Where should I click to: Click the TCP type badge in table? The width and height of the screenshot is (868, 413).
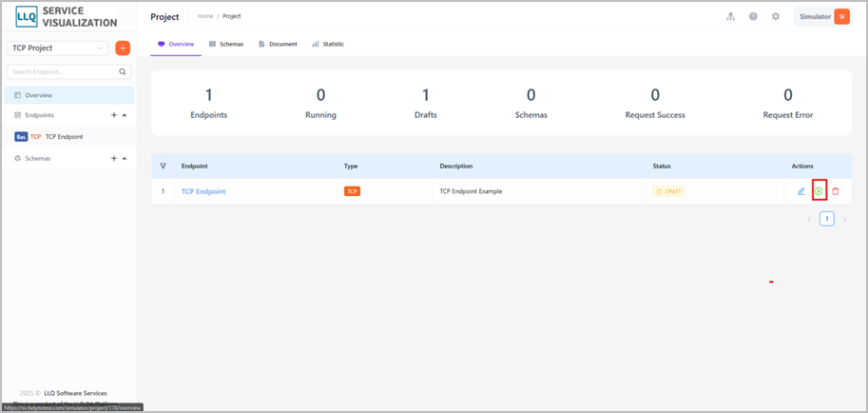(352, 191)
